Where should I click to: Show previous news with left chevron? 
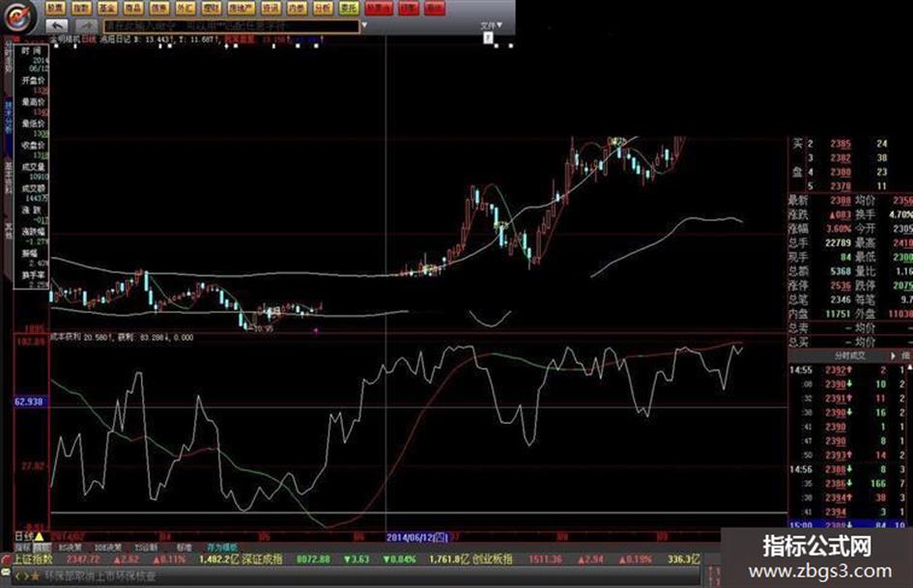point(17,576)
